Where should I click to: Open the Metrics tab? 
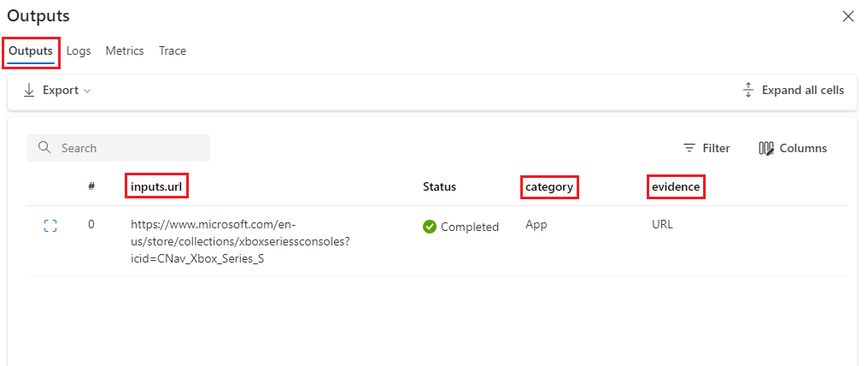tap(125, 50)
